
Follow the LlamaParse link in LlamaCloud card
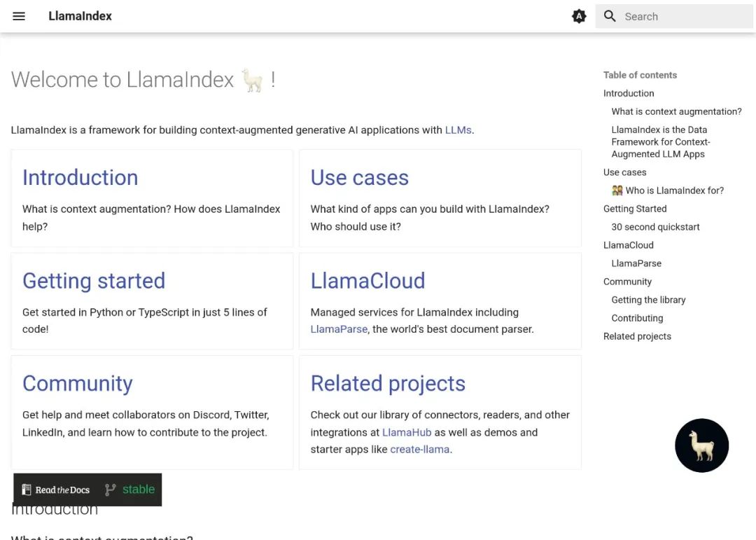click(x=339, y=329)
